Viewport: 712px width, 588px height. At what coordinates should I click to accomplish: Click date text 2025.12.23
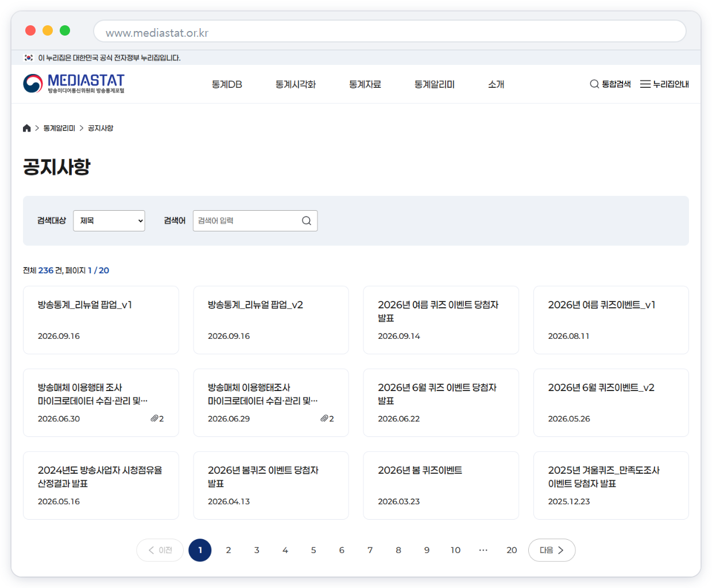(x=569, y=501)
